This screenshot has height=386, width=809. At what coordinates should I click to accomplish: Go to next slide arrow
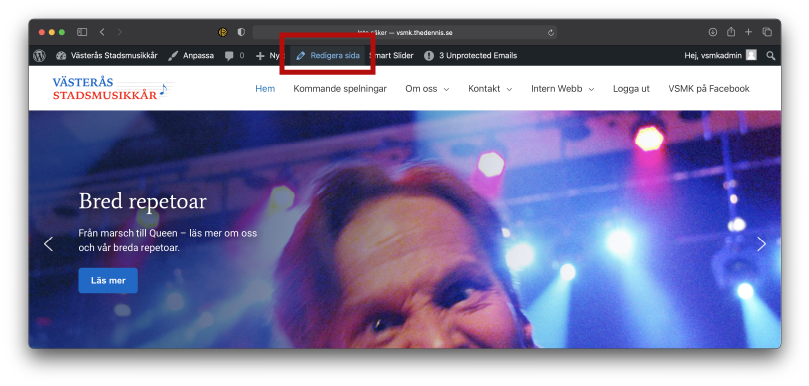coord(761,244)
